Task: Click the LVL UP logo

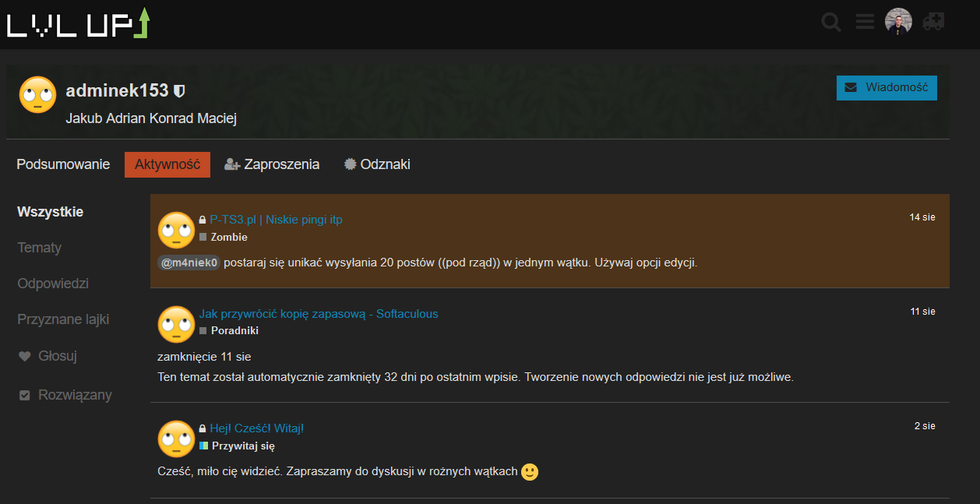Action: 78,23
